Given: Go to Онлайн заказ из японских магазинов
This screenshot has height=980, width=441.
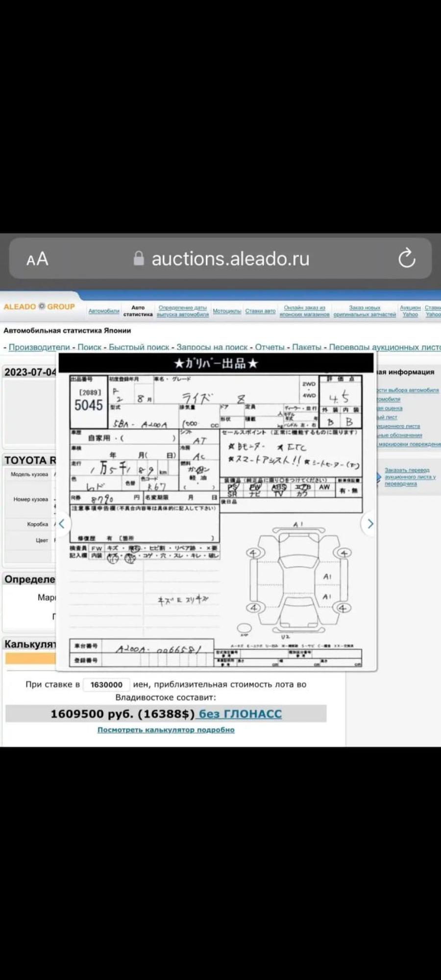Looking at the screenshot, I should click(304, 311).
